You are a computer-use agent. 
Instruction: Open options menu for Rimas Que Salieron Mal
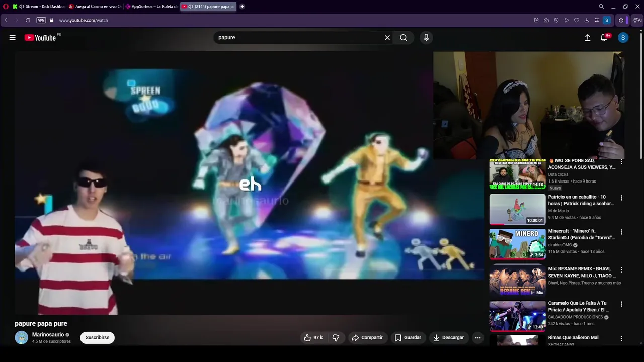[x=621, y=338]
